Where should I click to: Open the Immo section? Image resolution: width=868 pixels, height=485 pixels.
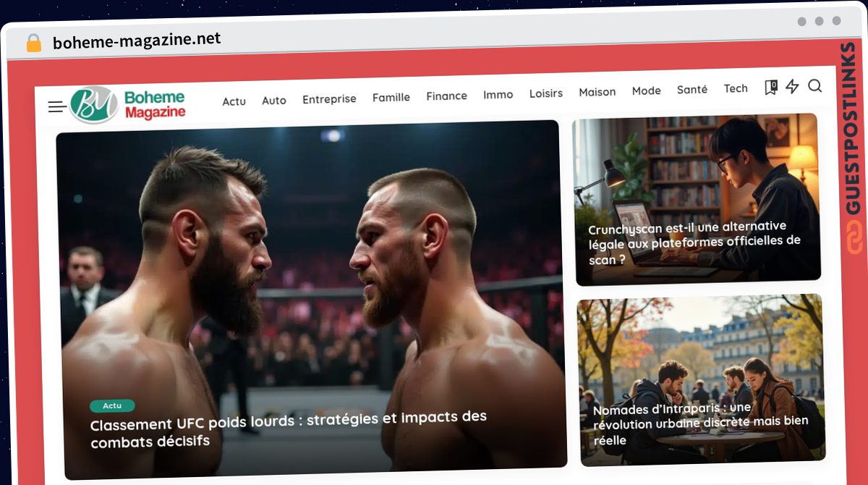point(498,94)
